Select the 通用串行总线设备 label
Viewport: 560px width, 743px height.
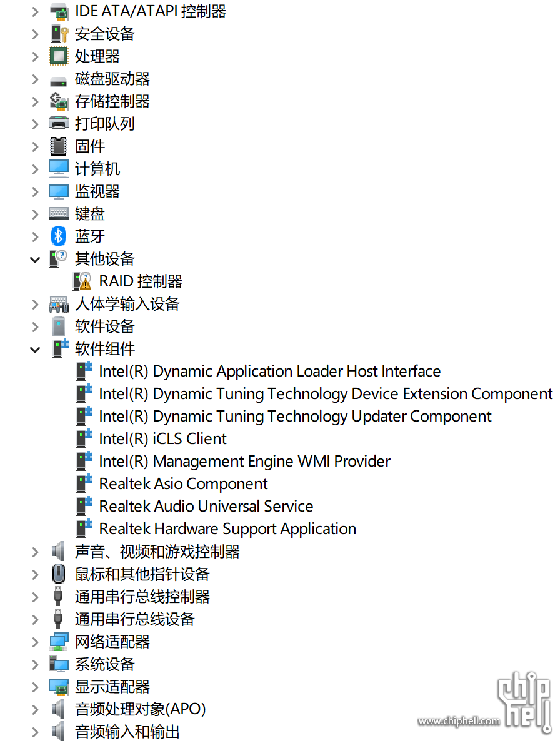click(134, 619)
